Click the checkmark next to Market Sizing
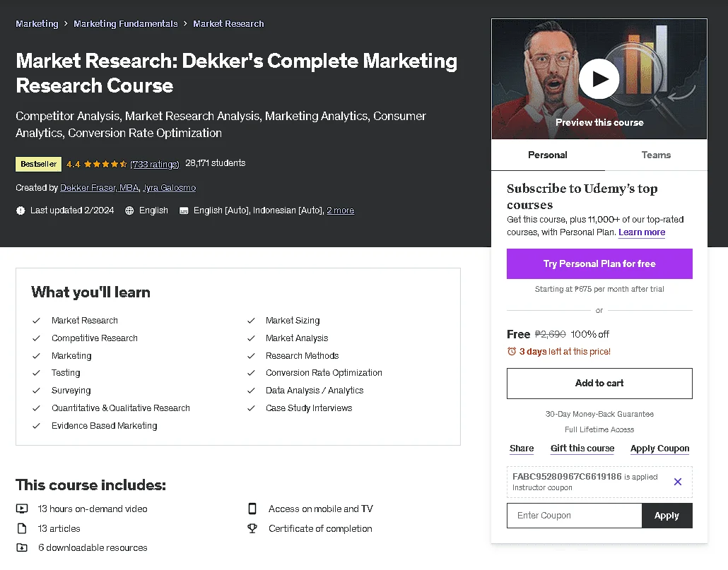This screenshot has height=570, width=728. (x=251, y=321)
